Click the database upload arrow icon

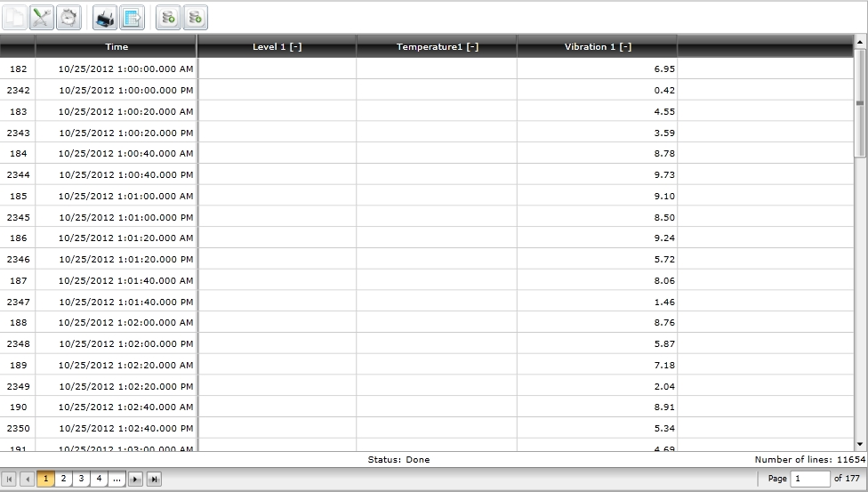point(168,17)
